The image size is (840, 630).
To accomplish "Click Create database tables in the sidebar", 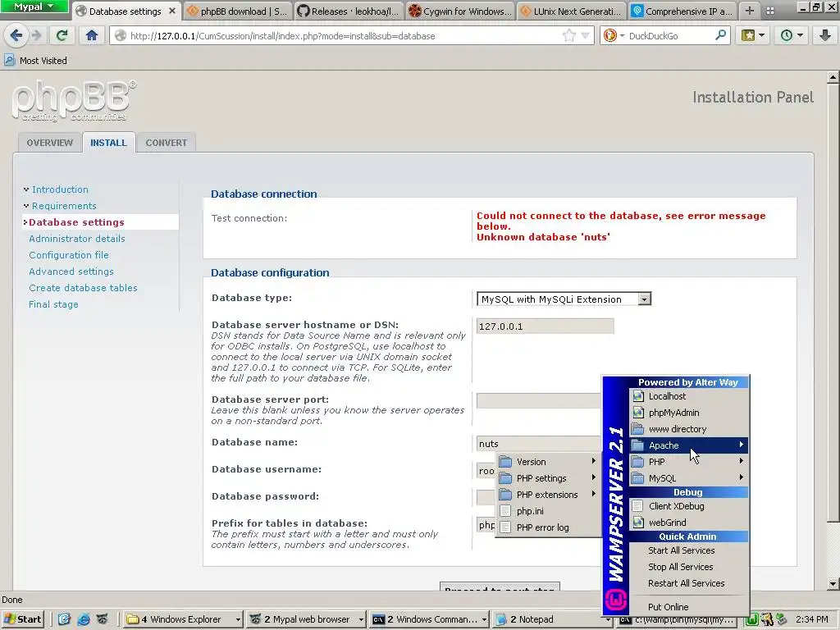I will (x=83, y=288).
